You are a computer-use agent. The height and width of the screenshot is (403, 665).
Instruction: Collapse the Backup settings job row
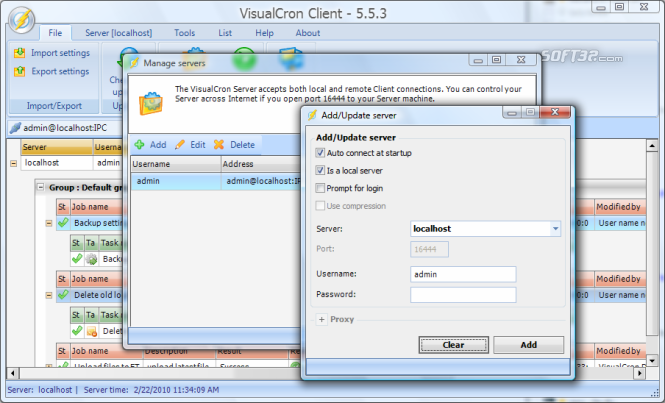click(x=49, y=223)
